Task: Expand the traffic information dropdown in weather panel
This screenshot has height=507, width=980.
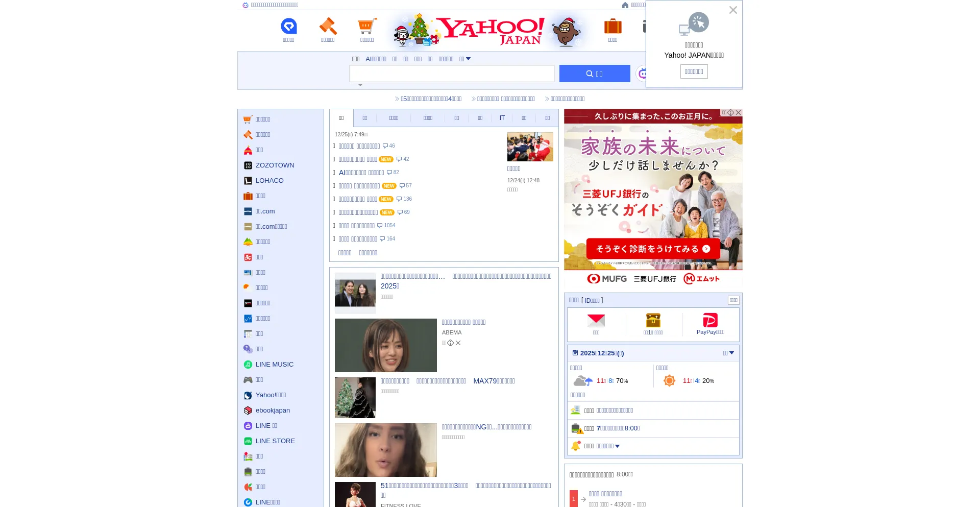Action: click(617, 446)
